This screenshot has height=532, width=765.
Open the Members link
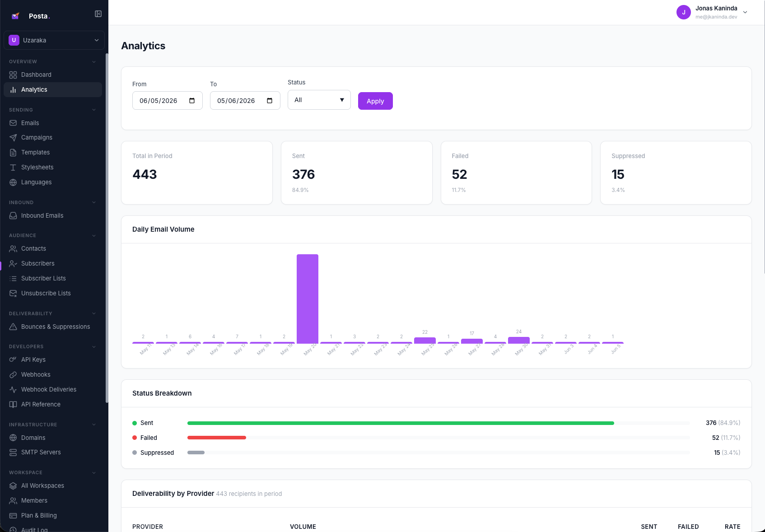(x=53, y=501)
